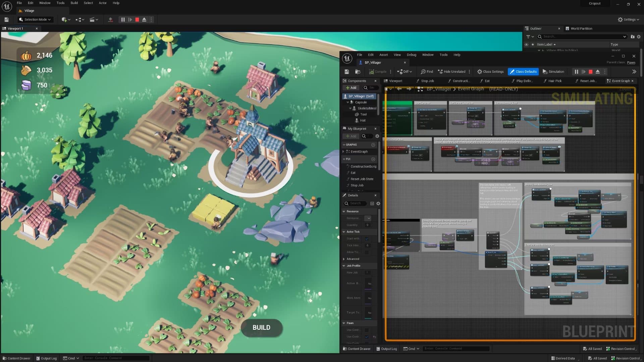644x362 pixels.
Task: Switch to Viewport tab in Blueprint editor
Action: 393,81
